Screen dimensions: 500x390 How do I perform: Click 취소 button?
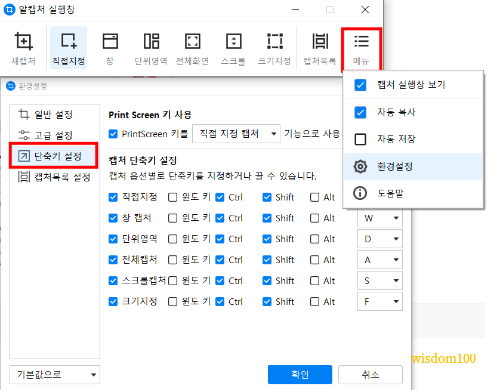tap(370, 375)
